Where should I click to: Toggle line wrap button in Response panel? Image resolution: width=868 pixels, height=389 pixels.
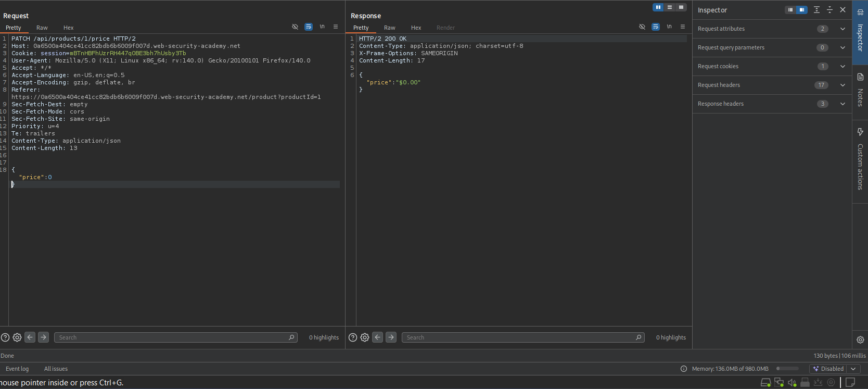point(656,27)
